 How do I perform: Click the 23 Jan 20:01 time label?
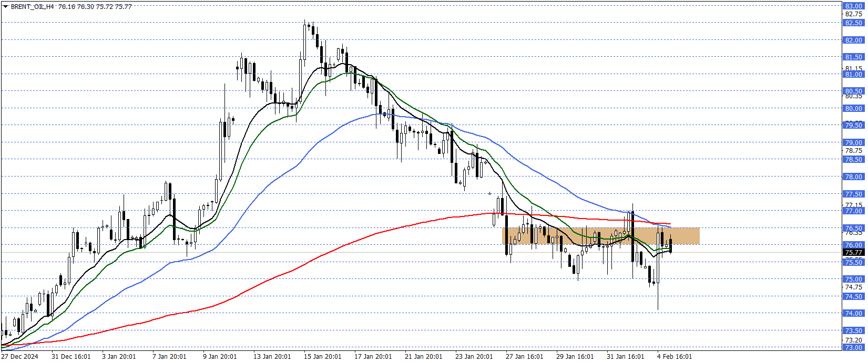click(474, 357)
